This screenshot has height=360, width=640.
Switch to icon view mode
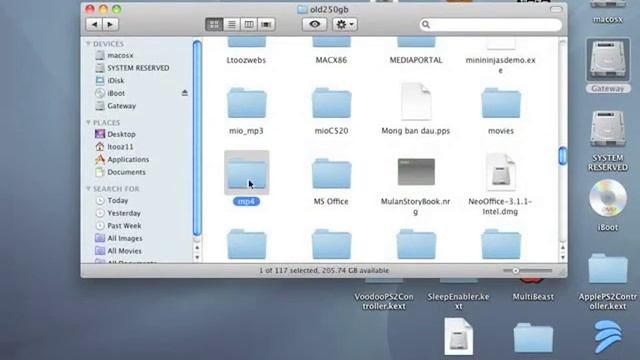[214, 24]
